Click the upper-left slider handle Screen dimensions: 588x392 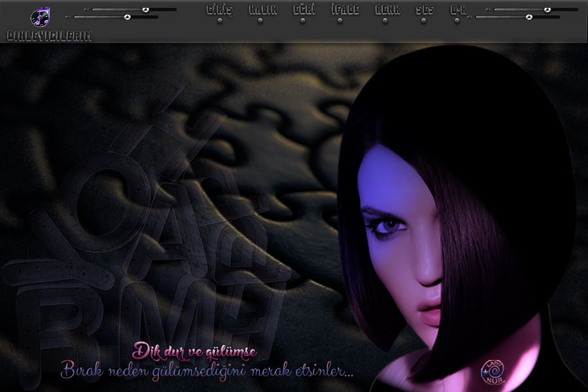click(146, 10)
